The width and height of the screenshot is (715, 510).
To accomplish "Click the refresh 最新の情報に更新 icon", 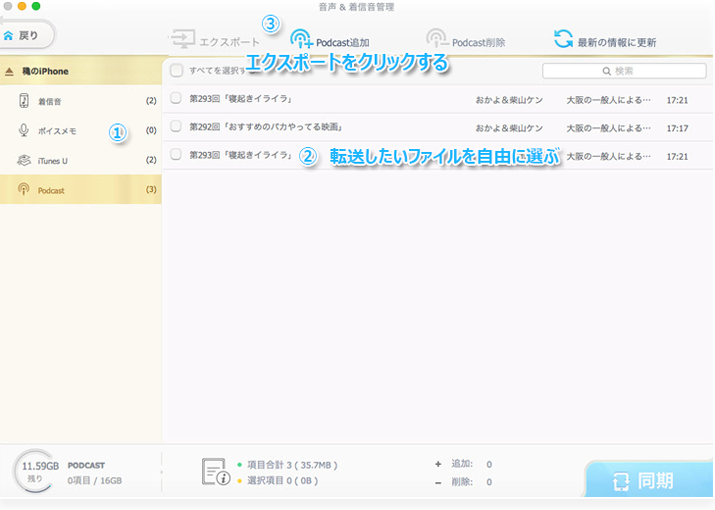I will point(564,41).
